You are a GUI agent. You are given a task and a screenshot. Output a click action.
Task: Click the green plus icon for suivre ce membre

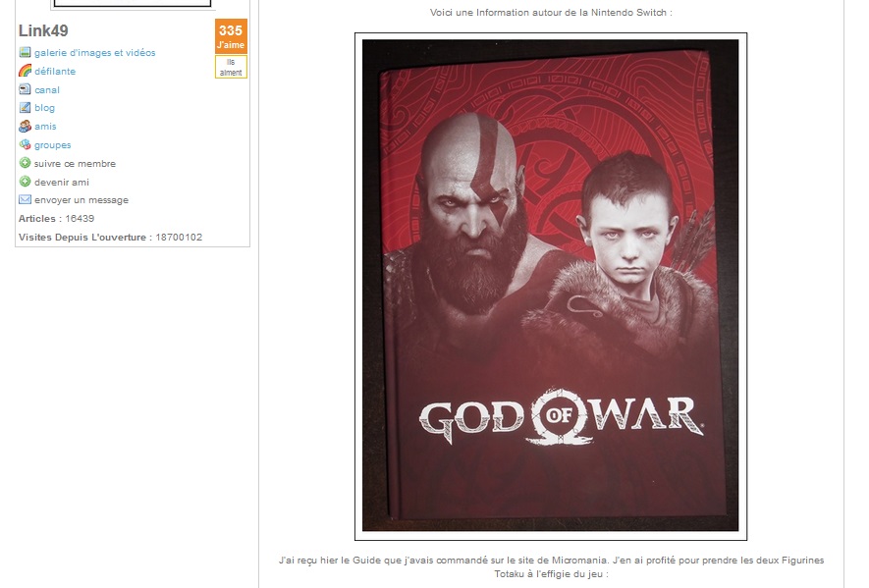click(x=25, y=163)
